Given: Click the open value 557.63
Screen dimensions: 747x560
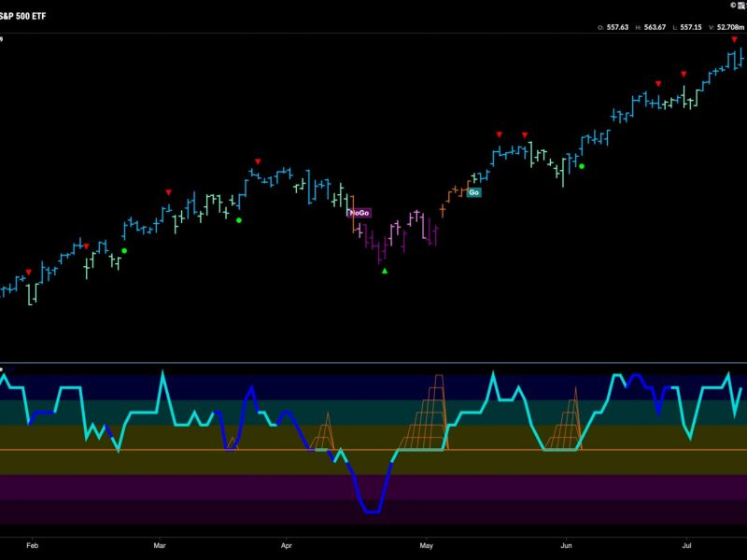Looking at the screenshot, I should 617,27.
